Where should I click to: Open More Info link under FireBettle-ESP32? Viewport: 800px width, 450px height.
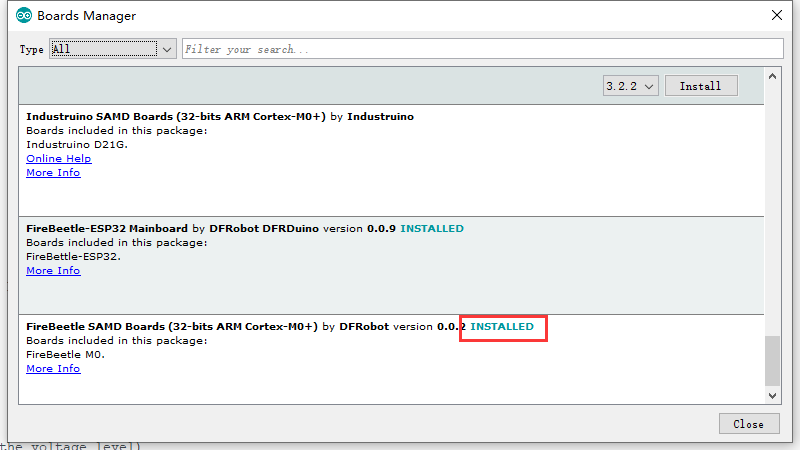pos(53,271)
